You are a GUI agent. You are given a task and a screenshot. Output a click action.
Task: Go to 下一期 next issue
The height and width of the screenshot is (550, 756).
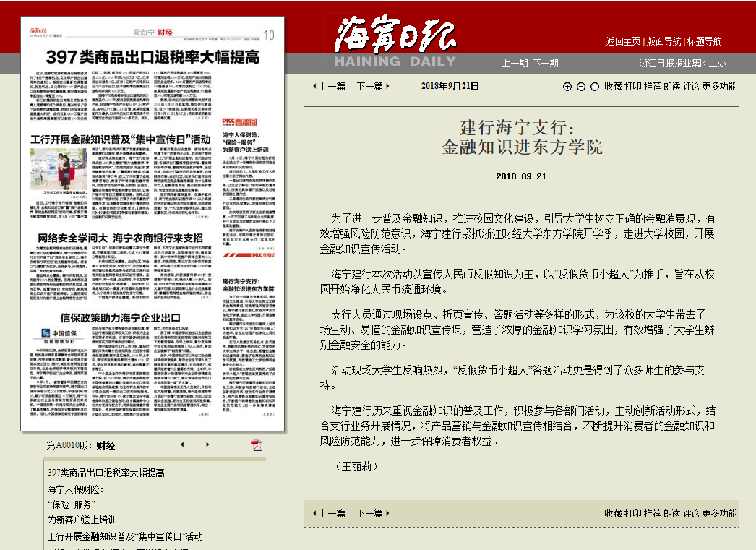click(x=545, y=63)
